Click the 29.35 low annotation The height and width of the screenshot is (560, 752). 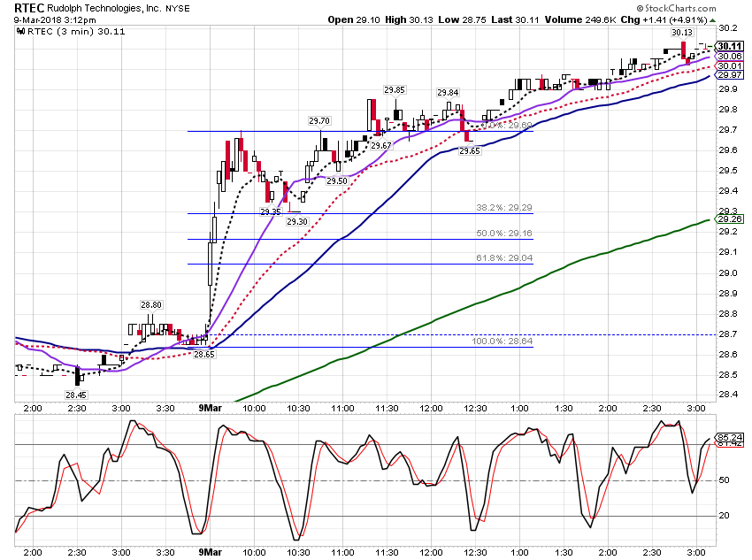point(271,211)
